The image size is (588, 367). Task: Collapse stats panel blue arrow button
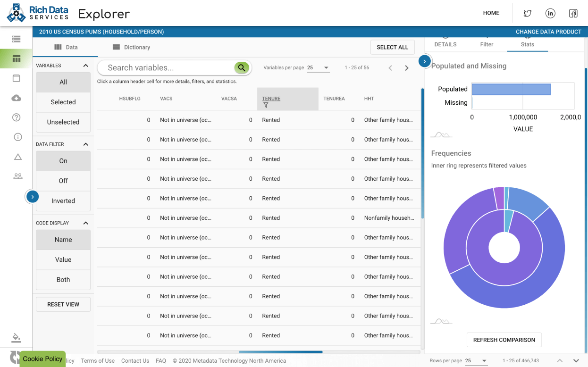point(424,61)
